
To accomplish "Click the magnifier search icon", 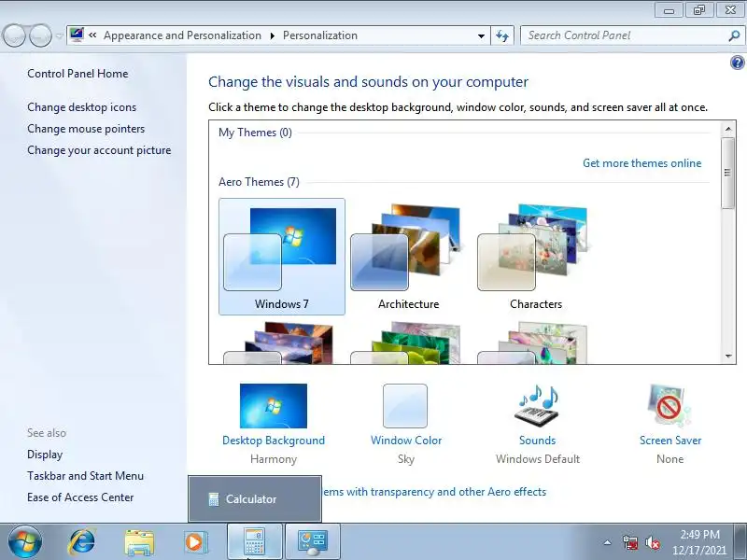I will [734, 35].
